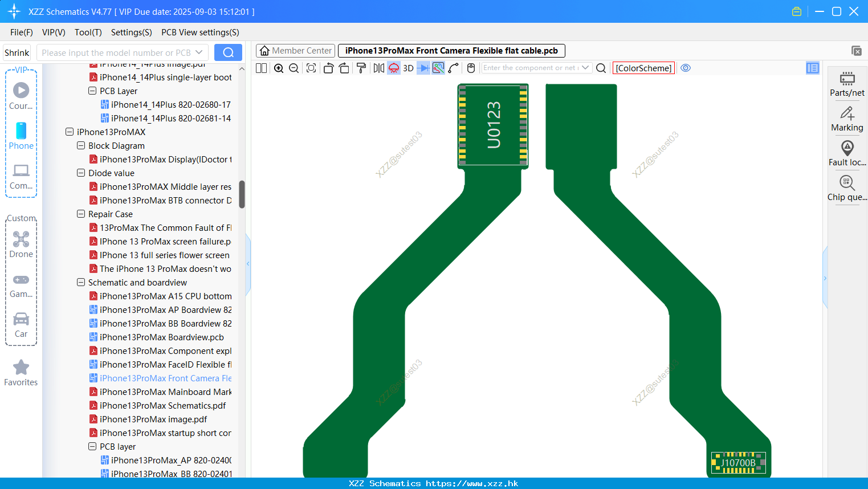Switch to 3D view

pos(408,68)
